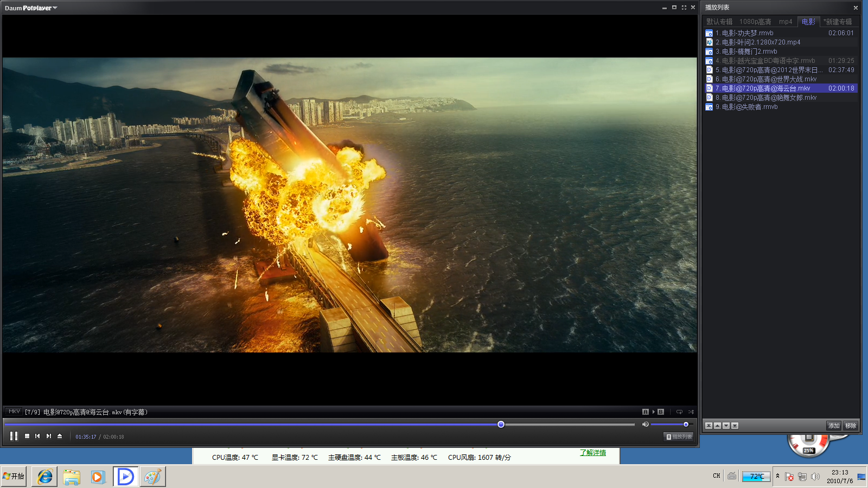Click PotPlayer taskbar icon
This screenshot has width=868, height=488.
[x=125, y=477]
